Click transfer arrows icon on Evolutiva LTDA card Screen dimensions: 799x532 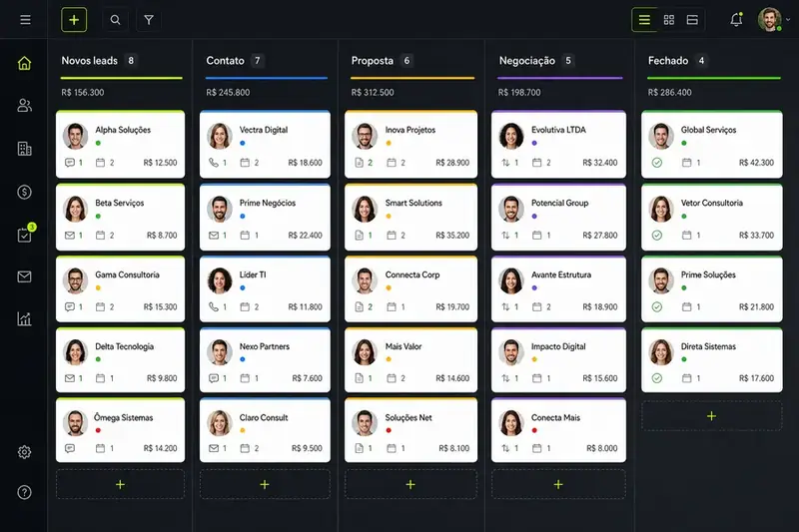505,163
